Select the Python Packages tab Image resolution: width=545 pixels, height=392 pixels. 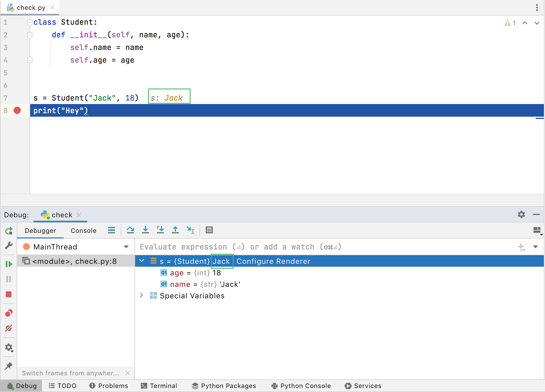point(224,386)
